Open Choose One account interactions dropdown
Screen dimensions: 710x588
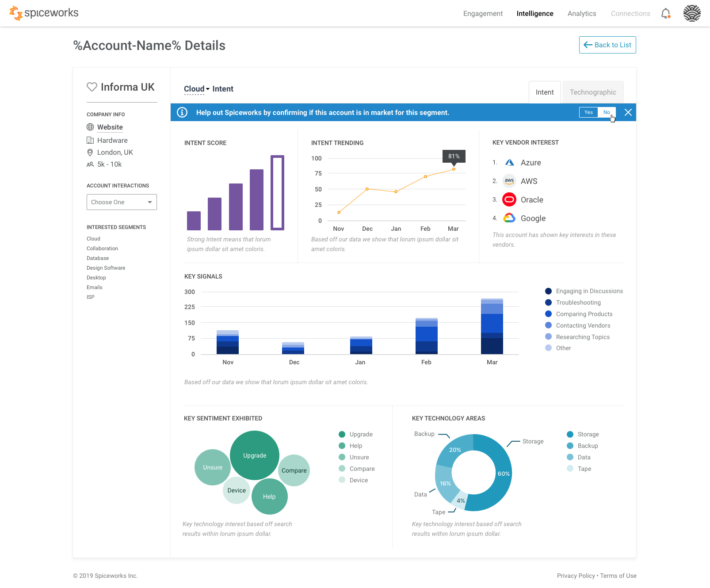click(x=122, y=202)
